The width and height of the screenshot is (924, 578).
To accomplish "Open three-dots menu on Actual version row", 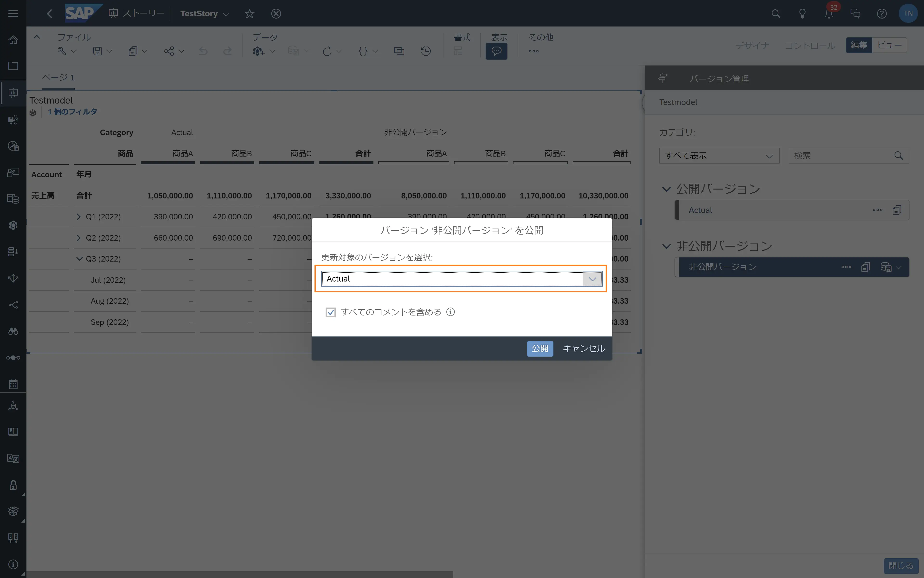I will pos(877,210).
